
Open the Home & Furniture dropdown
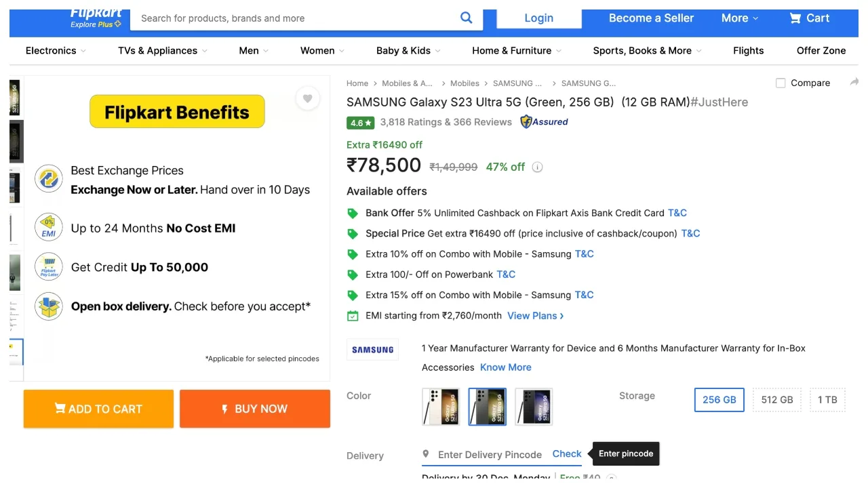[x=517, y=51]
